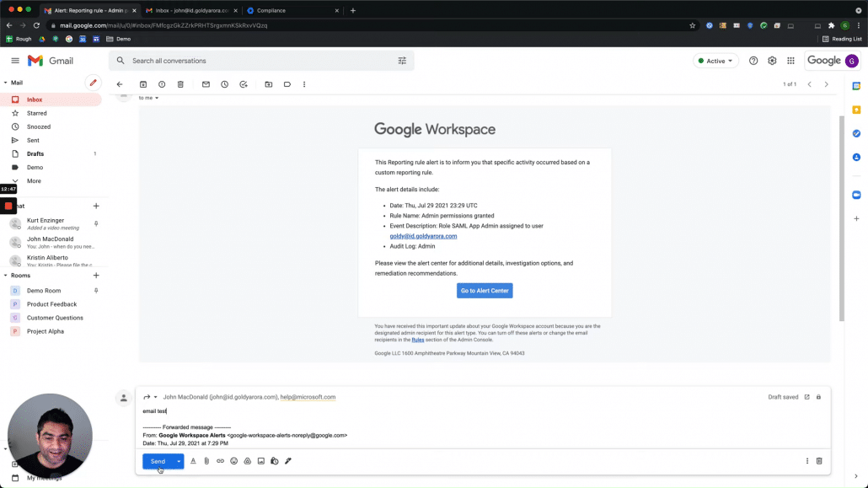This screenshot has height=488, width=868.
Task: Send the forwarded email
Action: (158, 461)
